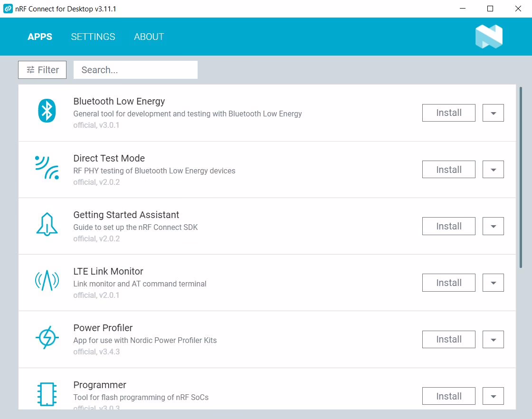
Task: Click the Getting Started Assistant bell icon
Action: pos(47,224)
